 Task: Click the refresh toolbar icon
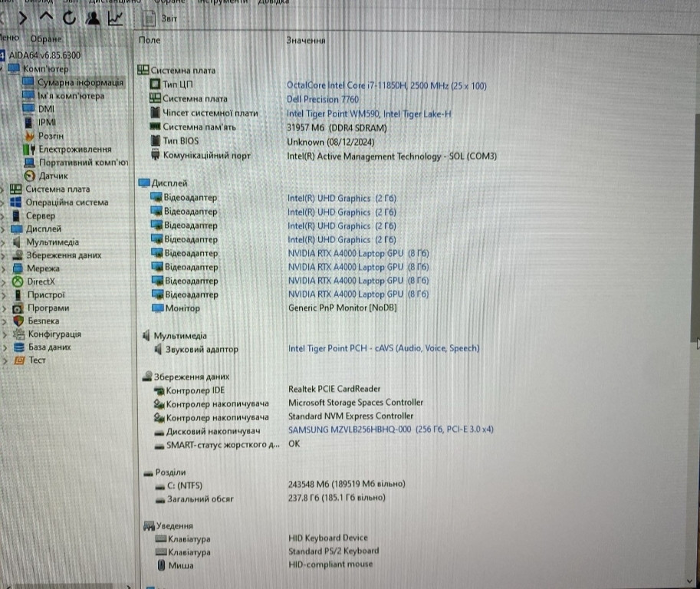69,18
